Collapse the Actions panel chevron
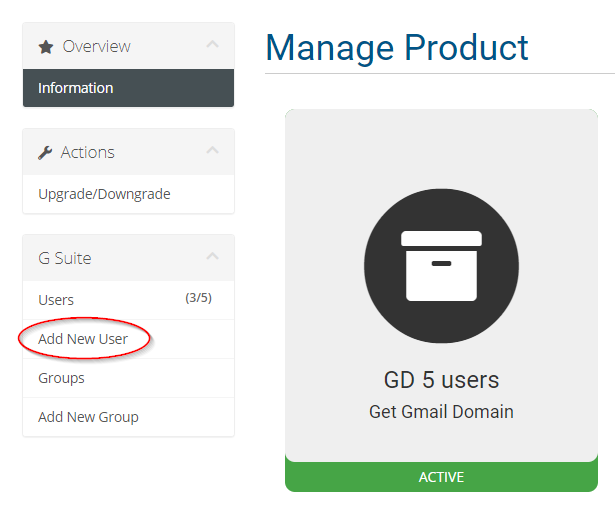 coord(213,150)
